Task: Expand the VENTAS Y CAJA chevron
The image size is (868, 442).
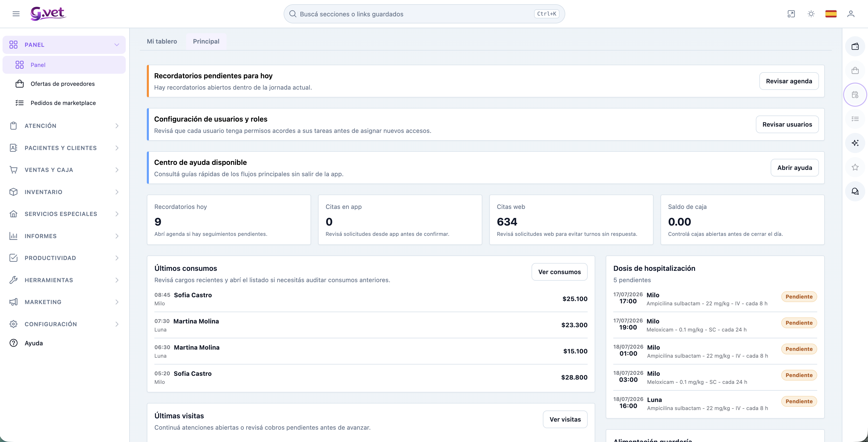Action: point(117,170)
